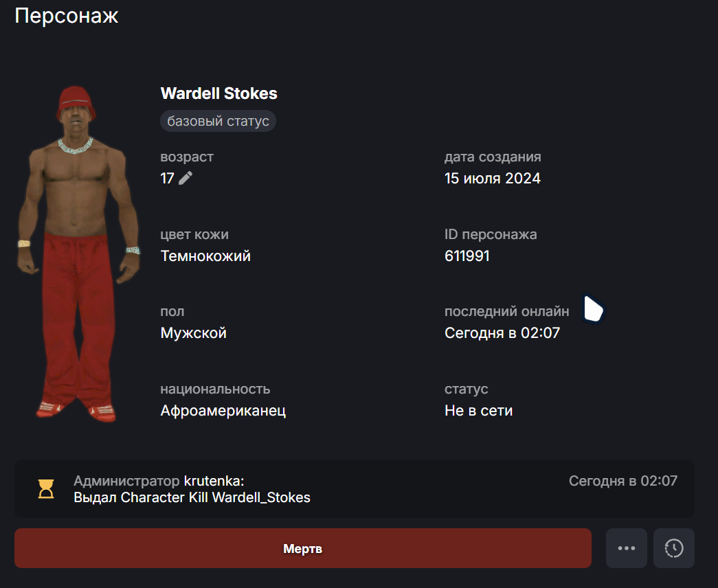Edit age with the pencil icon

click(186, 178)
